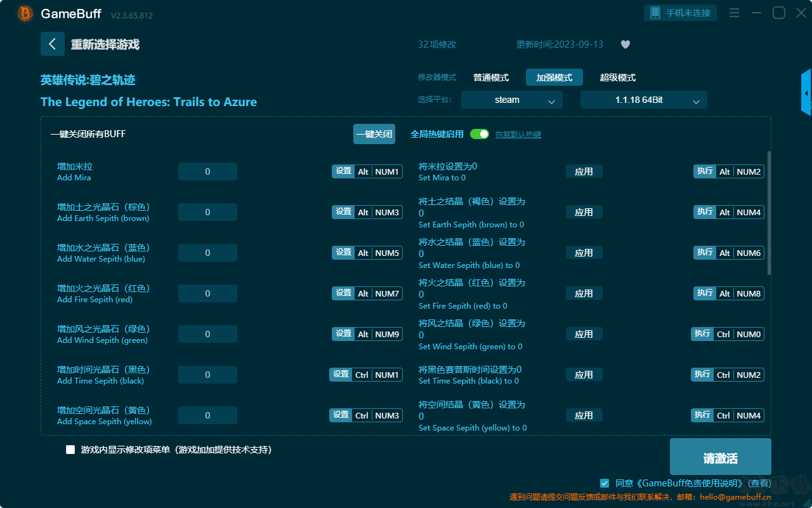
Task: Click the 增加火之光晶石（红色）label
Action: pyautogui.click(x=103, y=288)
